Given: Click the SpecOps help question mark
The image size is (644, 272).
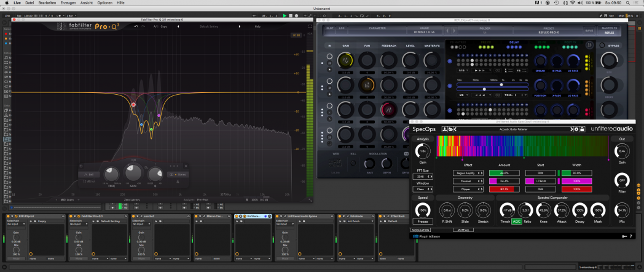Looking at the screenshot, I should [631, 236].
